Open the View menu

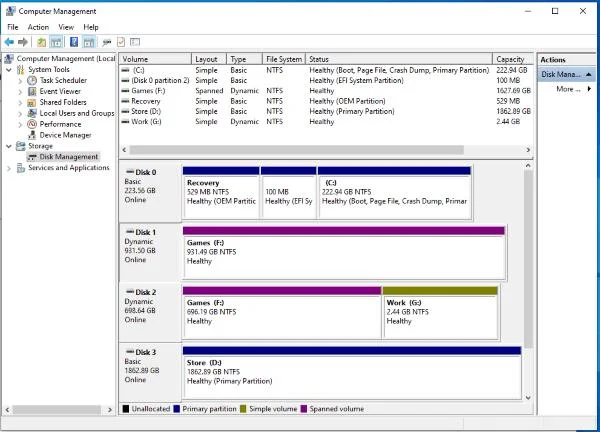pyautogui.click(x=66, y=27)
